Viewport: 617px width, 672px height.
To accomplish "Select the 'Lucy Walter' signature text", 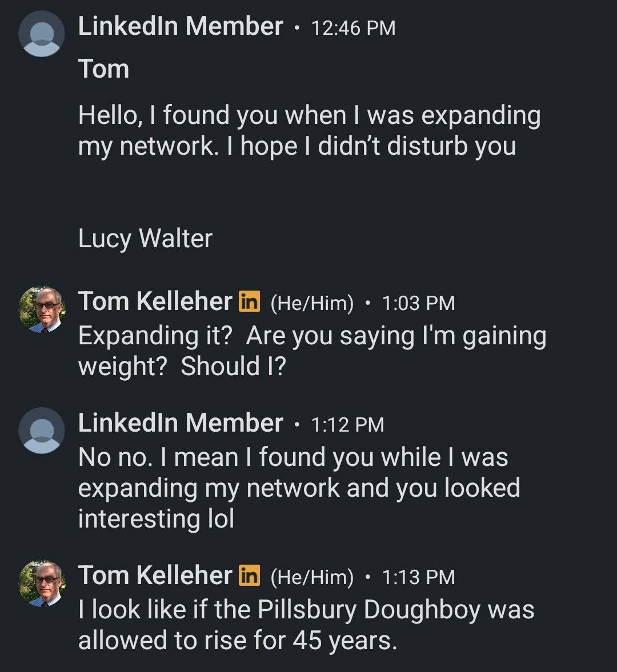I will click(145, 239).
